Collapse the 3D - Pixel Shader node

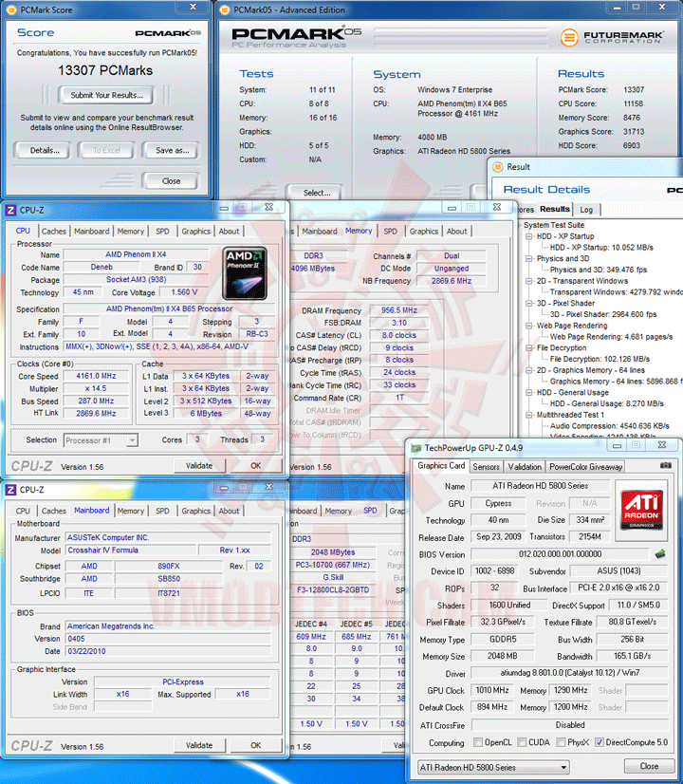529,303
